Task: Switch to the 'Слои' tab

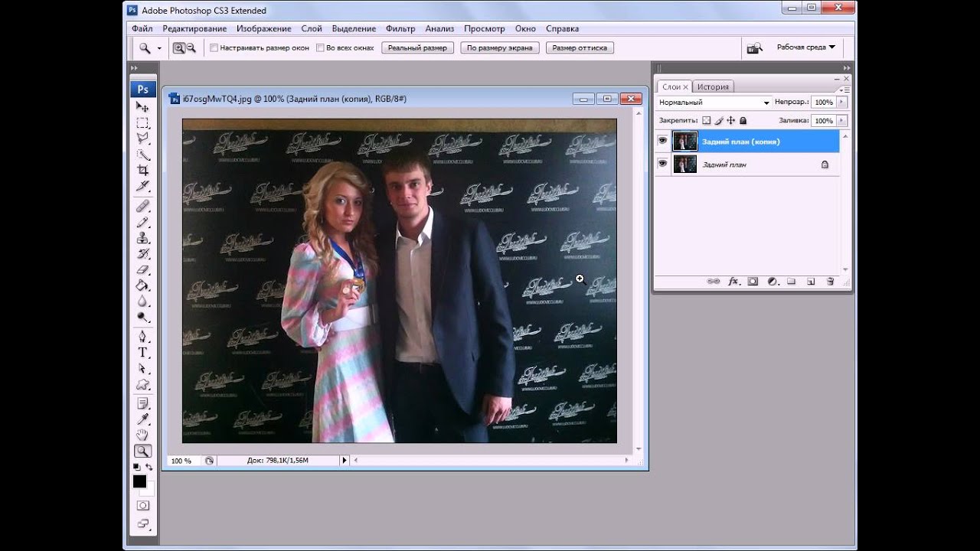Action: pyautogui.click(x=675, y=86)
